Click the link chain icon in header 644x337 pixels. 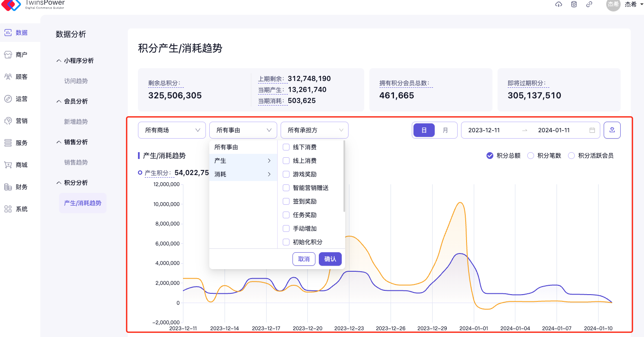[589, 4]
